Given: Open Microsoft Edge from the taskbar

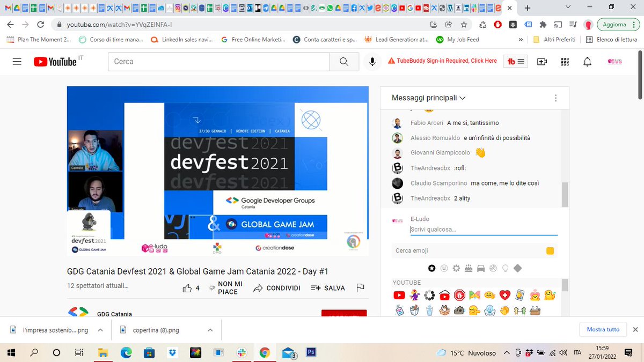Looking at the screenshot, I should click(x=126, y=352).
